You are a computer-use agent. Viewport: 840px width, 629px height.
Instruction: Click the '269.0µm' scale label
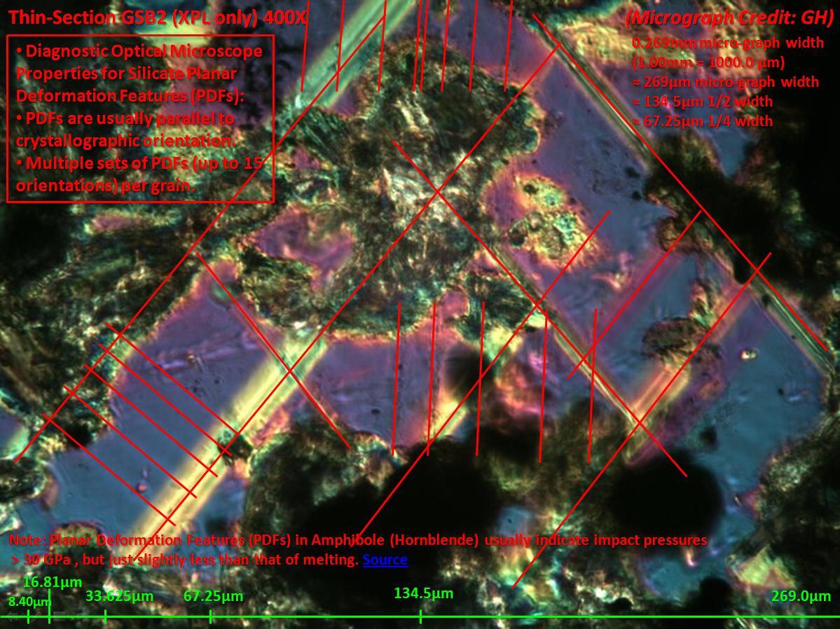(x=801, y=596)
